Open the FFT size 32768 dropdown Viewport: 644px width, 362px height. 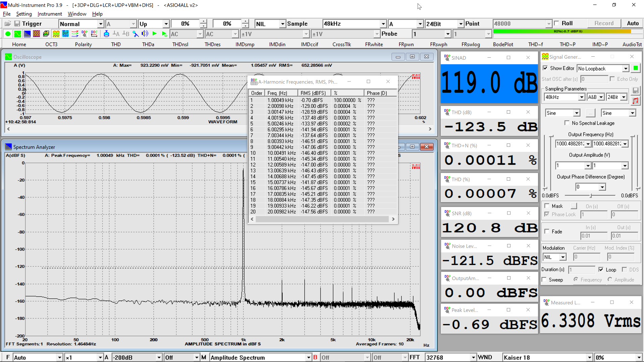tap(473, 357)
